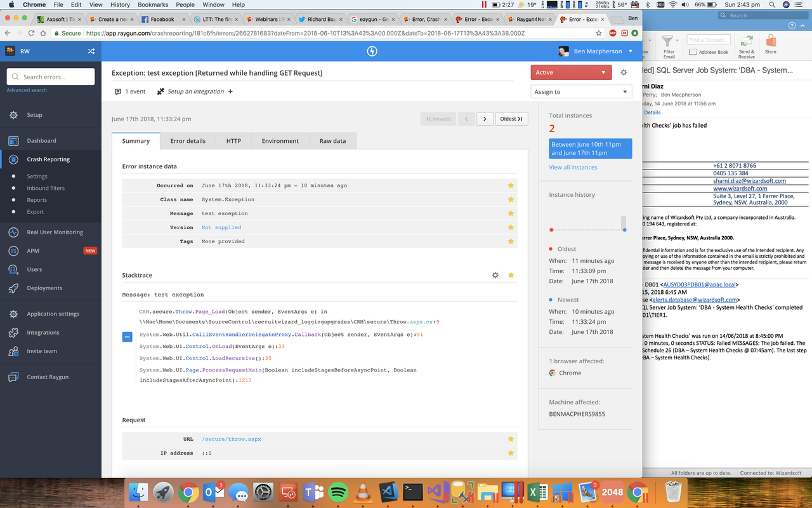
Task: Star the IP address row
Action: [511, 453]
